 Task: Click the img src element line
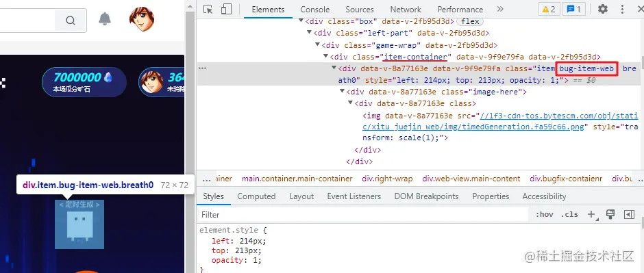(500, 127)
